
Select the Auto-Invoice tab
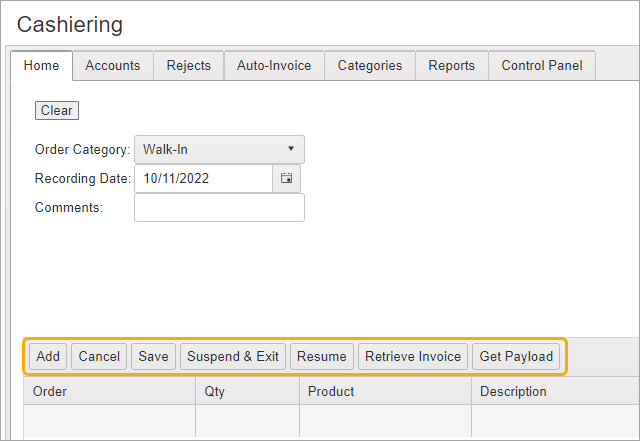click(274, 65)
